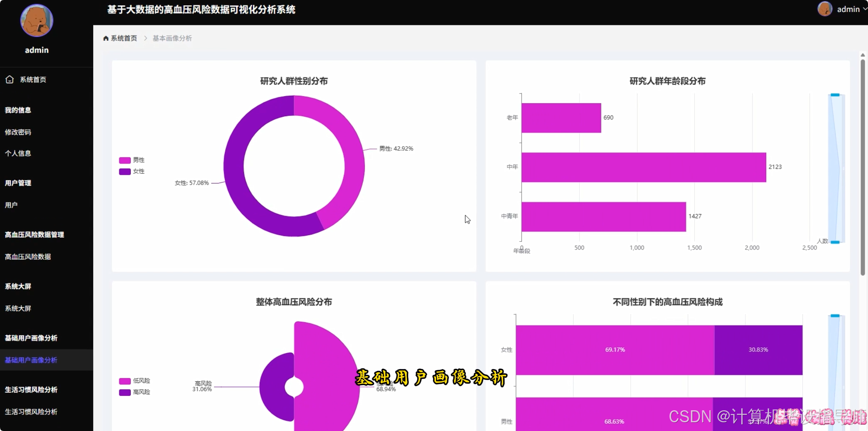The height and width of the screenshot is (431, 868).
Task: Toggle the 女性 legend on the gender chart
Action: pos(132,171)
